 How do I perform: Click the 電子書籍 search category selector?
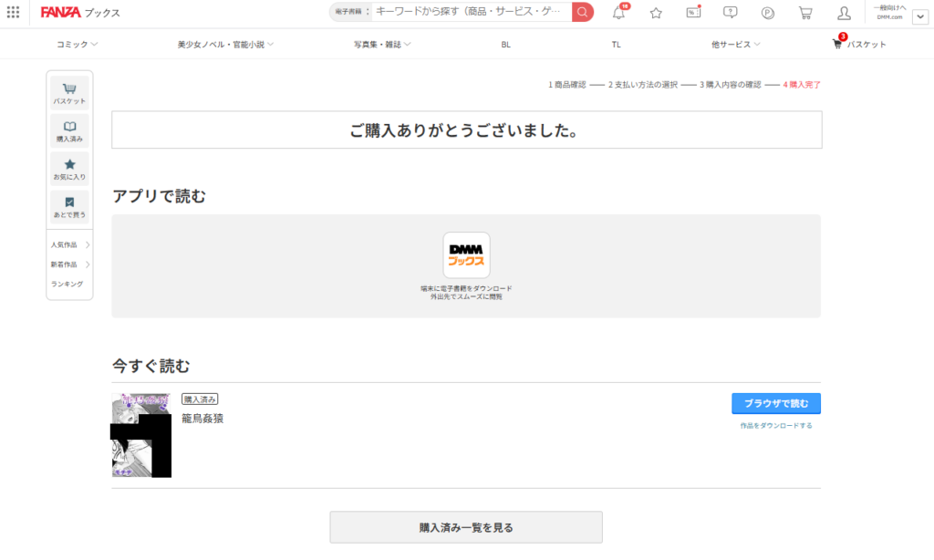click(x=351, y=11)
